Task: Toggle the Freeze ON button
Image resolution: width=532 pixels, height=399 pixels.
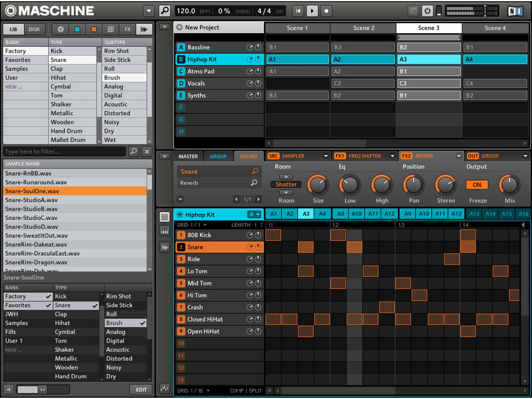Action: pyautogui.click(x=477, y=184)
